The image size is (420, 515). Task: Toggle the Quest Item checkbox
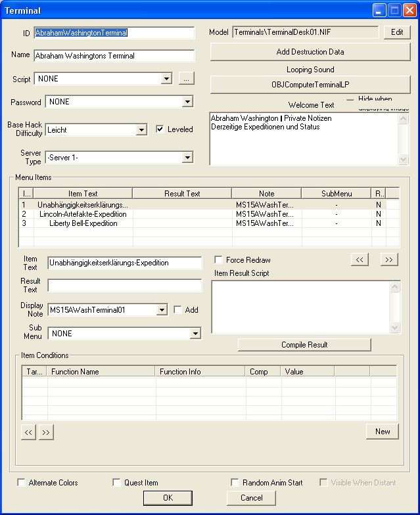click(x=116, y=482)
